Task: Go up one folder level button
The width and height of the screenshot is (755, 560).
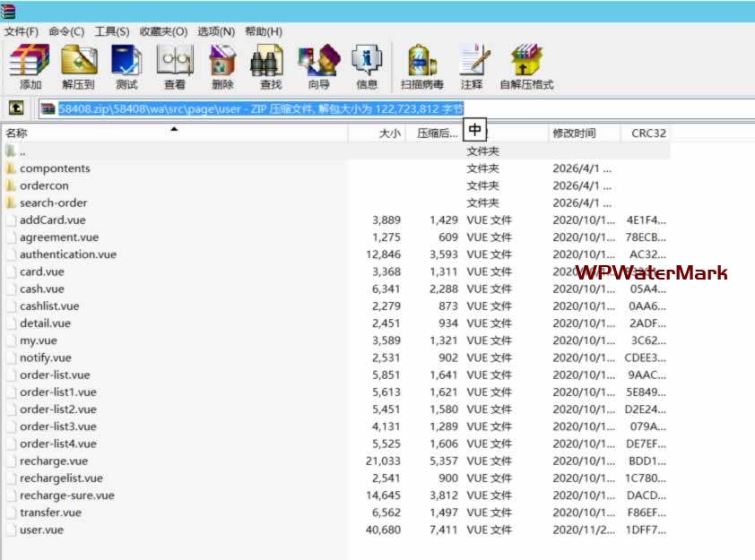Action: pyautogui.click(x=16, y=108)
